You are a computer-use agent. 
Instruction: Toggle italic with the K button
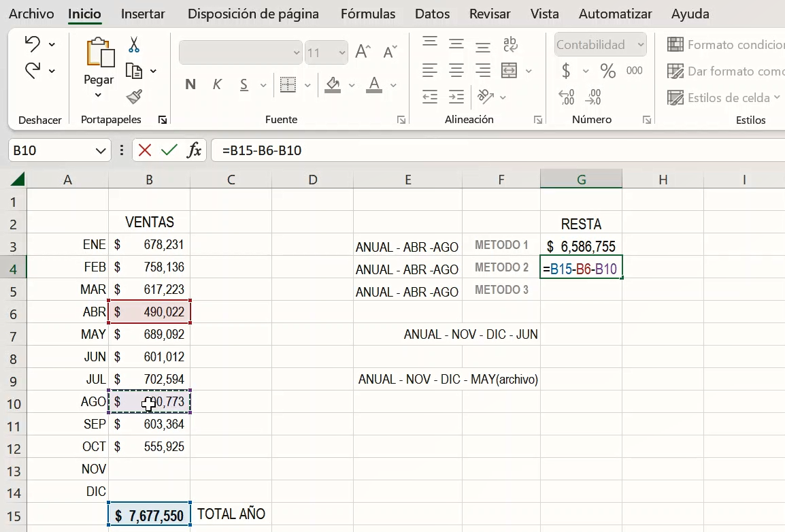coord(217,84)
